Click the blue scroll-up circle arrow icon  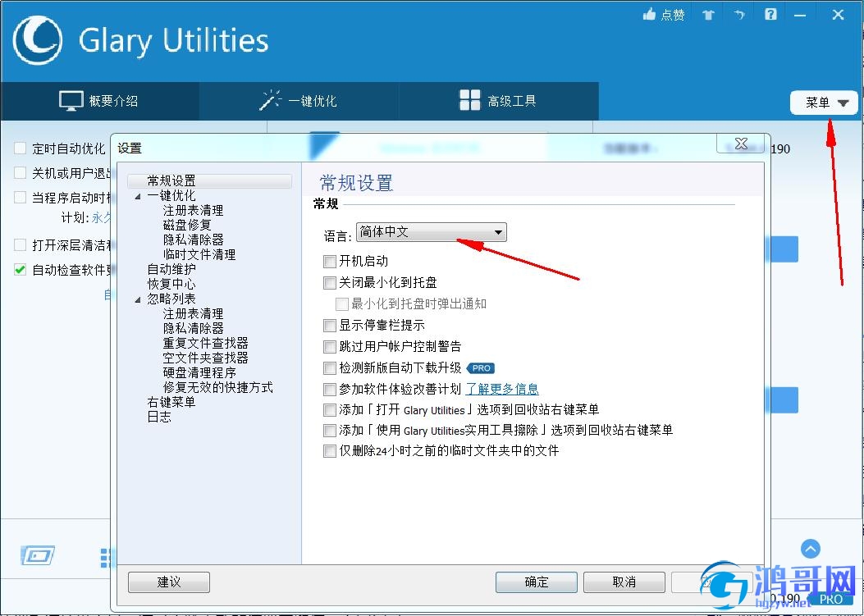(810, 549)
